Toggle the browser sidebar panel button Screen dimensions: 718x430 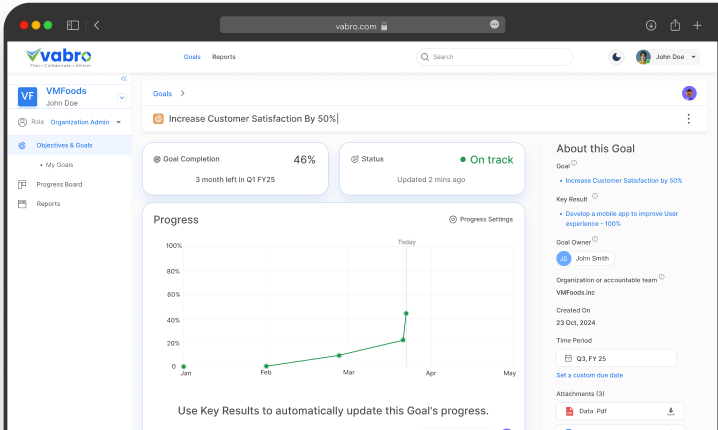[x=73, y=25]
